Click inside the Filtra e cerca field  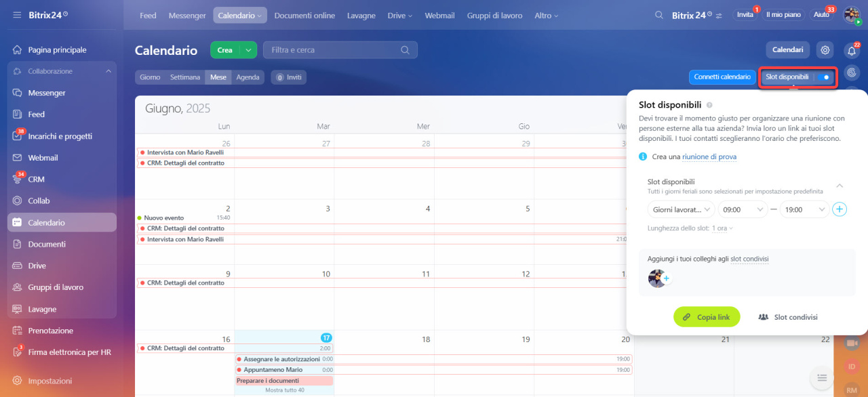coord(340,50)
